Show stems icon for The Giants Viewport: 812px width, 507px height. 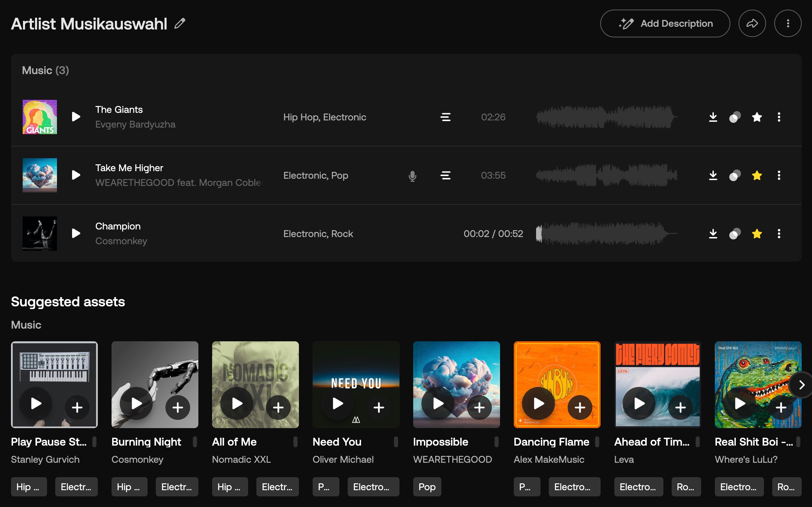tap(445, 117)
